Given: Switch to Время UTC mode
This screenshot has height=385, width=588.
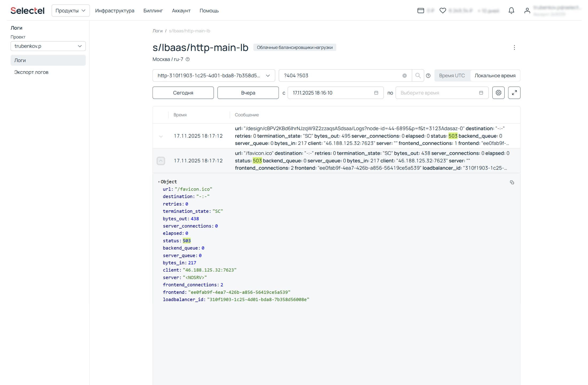Looking at the screenshot, I should (x=452, y=76).
